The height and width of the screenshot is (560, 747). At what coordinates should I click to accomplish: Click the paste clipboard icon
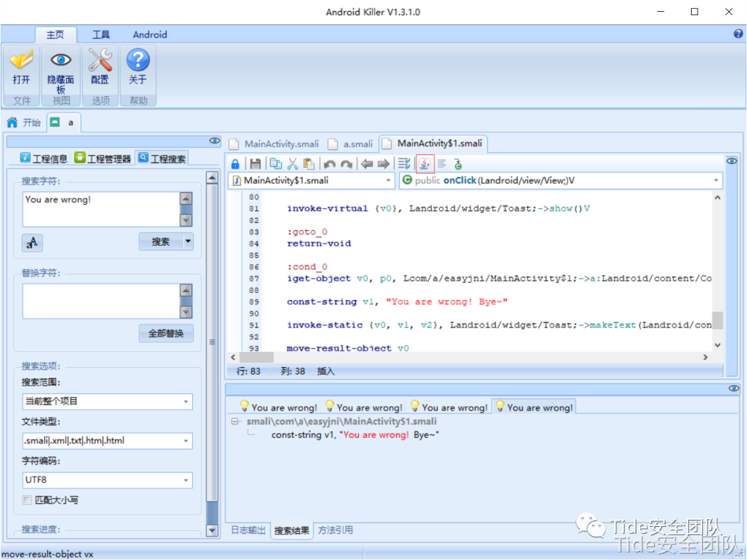tap(308, 164)
